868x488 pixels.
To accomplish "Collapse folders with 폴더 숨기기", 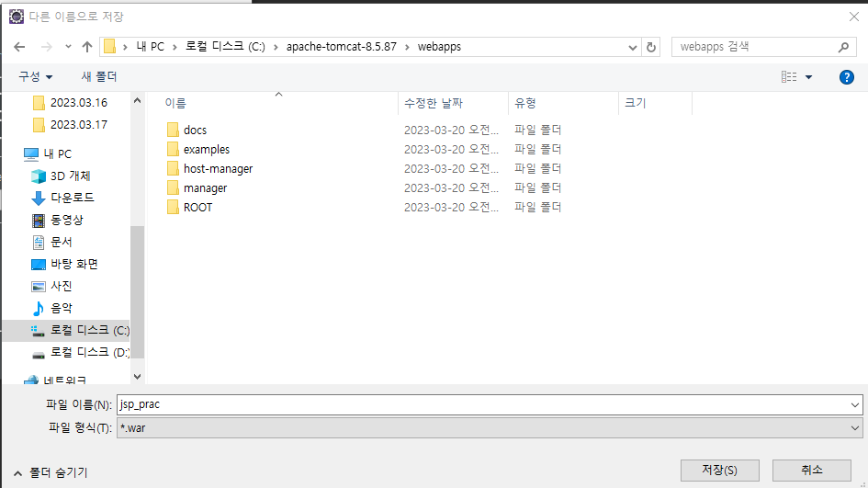I will pos(51,472).
